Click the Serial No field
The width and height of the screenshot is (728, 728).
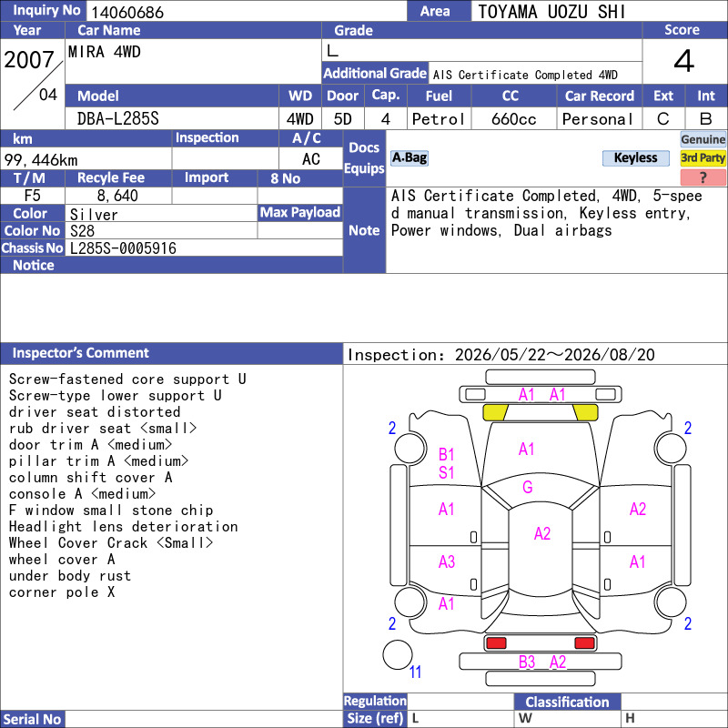tap(204, 719)
